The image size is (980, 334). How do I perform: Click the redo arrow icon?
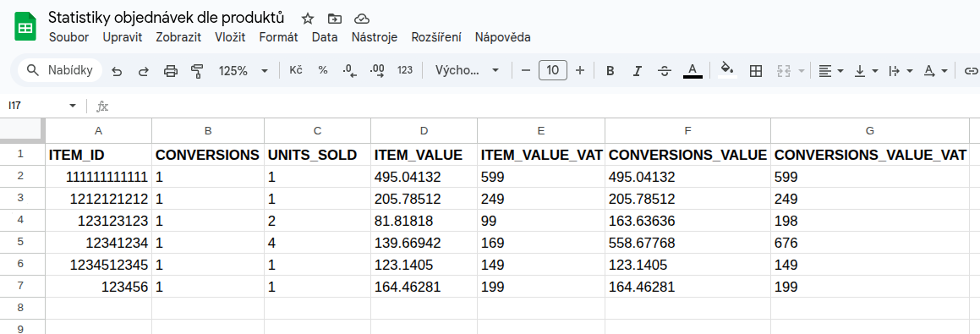[143, 71]
